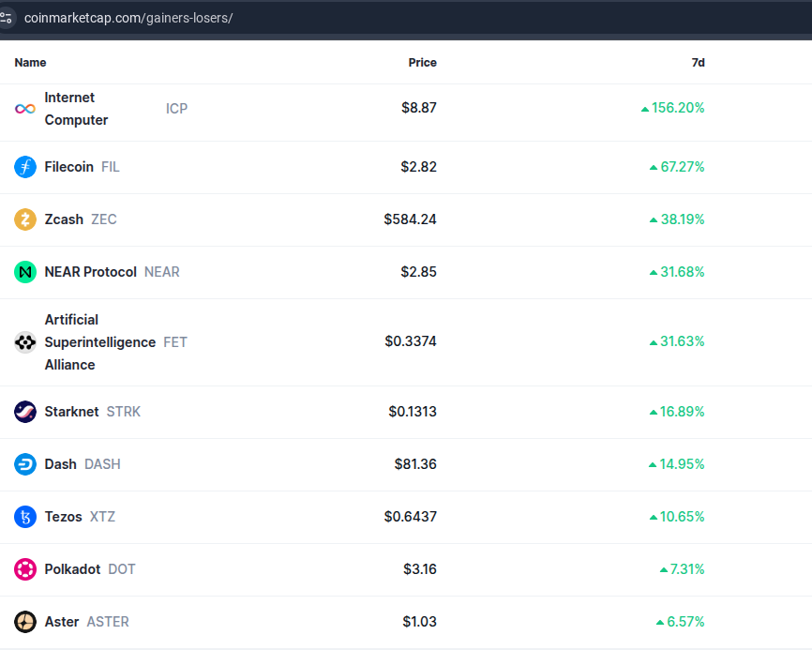
Task: Click the Starknet logo icon
Action: (x=25, y=412)
